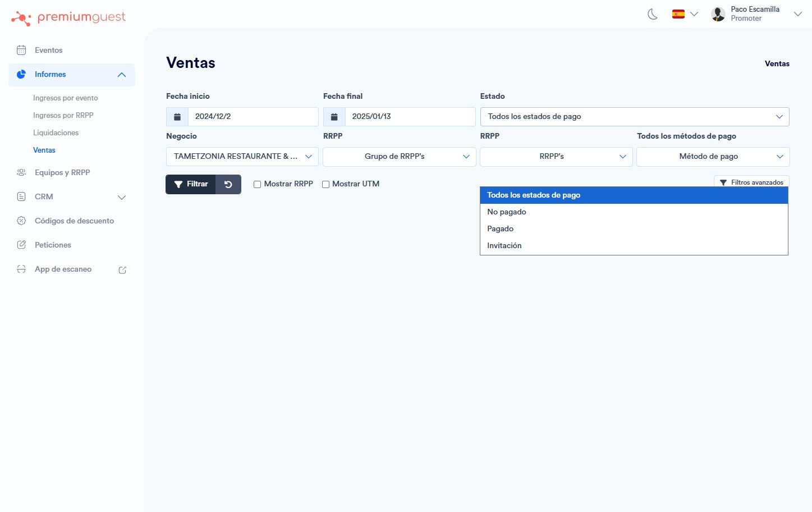
Task: Enable the Mostrar RRPP checkbox
Action: coord(258,184)
